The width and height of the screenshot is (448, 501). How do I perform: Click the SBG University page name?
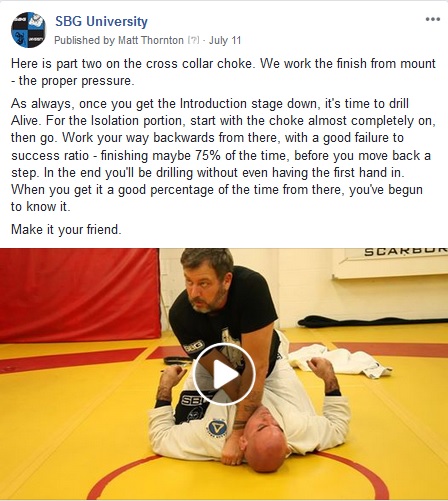click(x=101, y=22)
